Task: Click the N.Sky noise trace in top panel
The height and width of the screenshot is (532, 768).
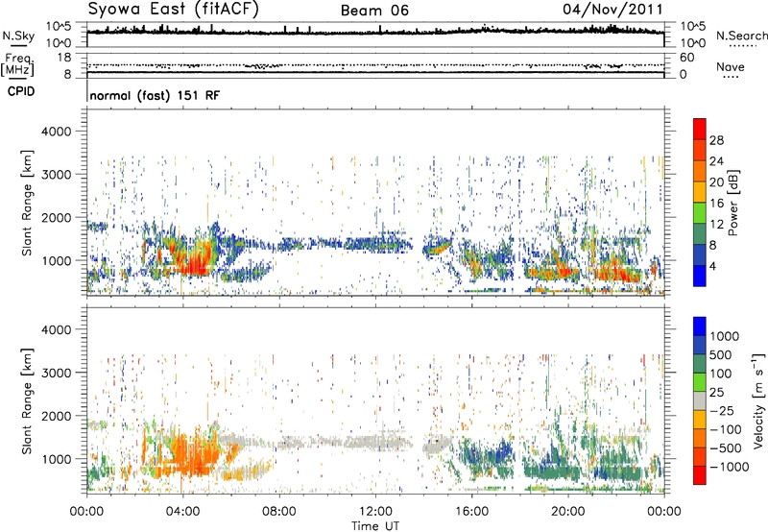Action: tap(375, 33)
